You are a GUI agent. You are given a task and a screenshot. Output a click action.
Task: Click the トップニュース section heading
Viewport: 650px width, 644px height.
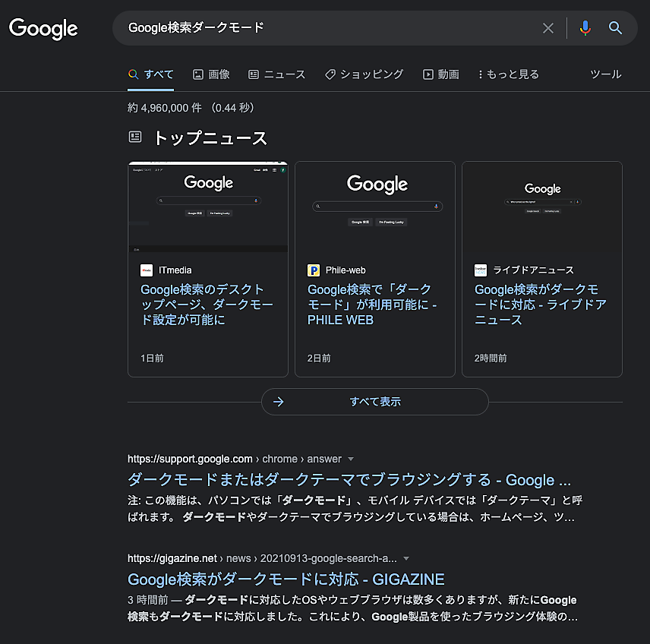[210, 137]
